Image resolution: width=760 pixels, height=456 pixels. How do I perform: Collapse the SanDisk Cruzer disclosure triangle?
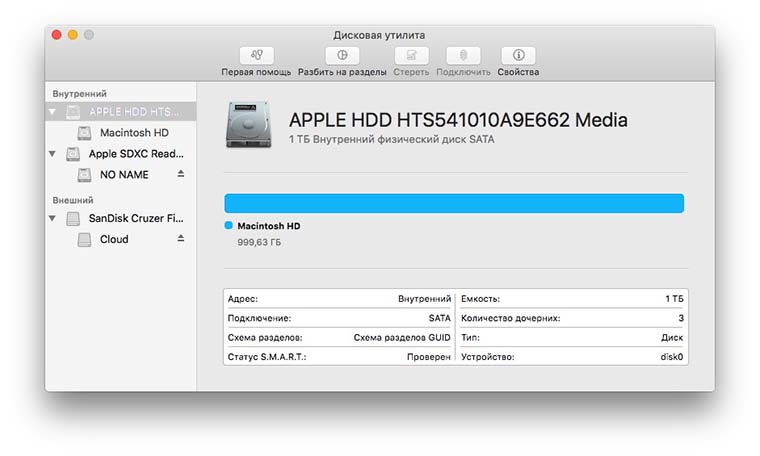pos(52,219)
